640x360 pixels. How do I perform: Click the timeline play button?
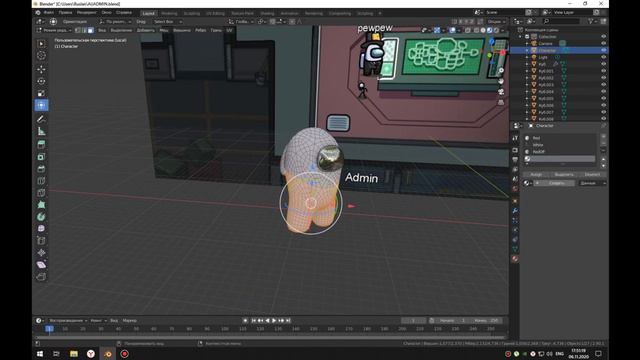(x=274, y=321)
